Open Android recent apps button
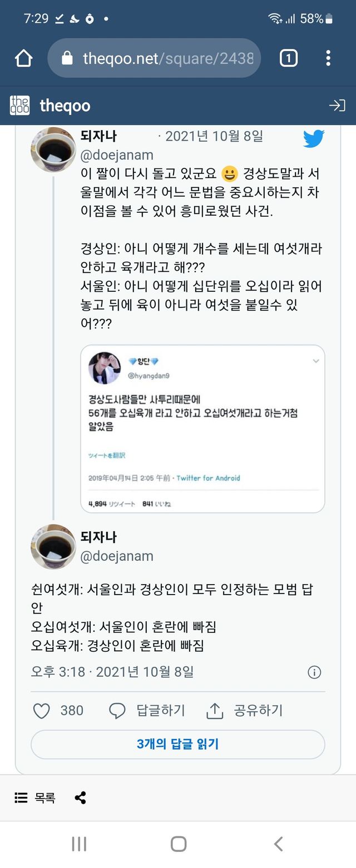Screen dimensions: 356x868 [x=79, y=844]
